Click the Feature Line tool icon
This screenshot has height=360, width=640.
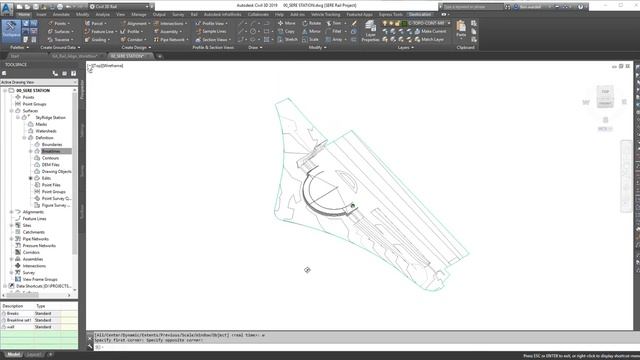(87, 31)
